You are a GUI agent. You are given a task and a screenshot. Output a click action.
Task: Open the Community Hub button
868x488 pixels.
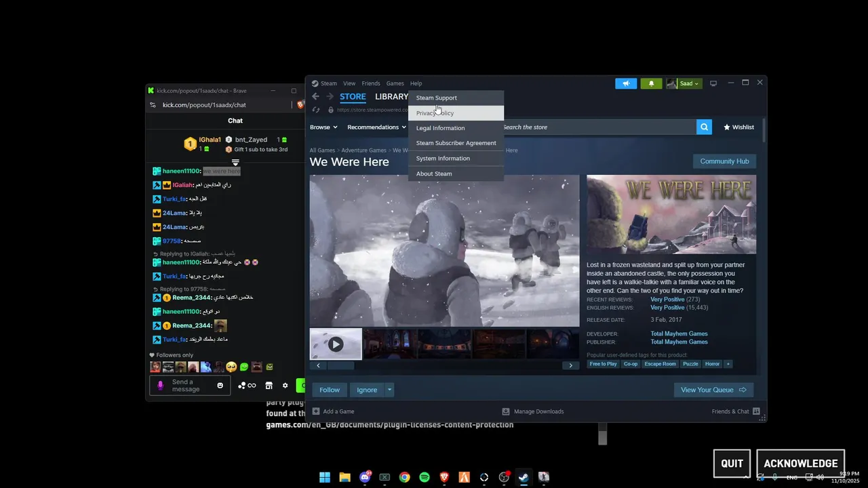pyautogui.click(x=724, y=161)
